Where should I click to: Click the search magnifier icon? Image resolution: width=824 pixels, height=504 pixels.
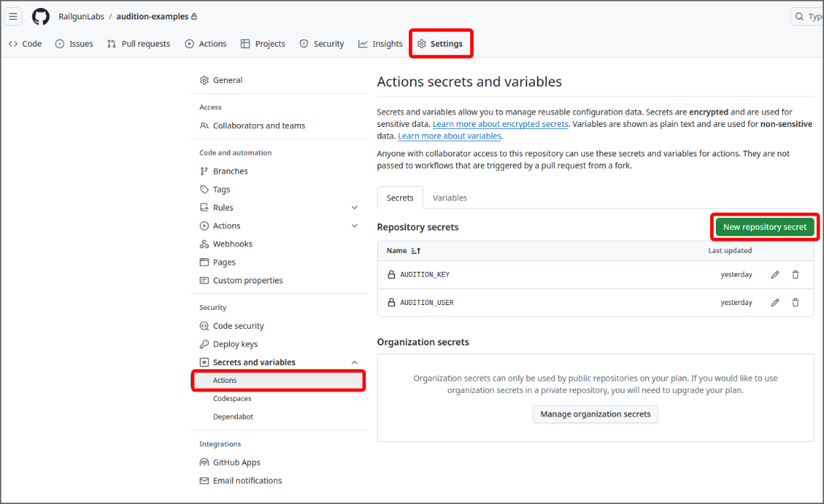[x=799, y=17]
